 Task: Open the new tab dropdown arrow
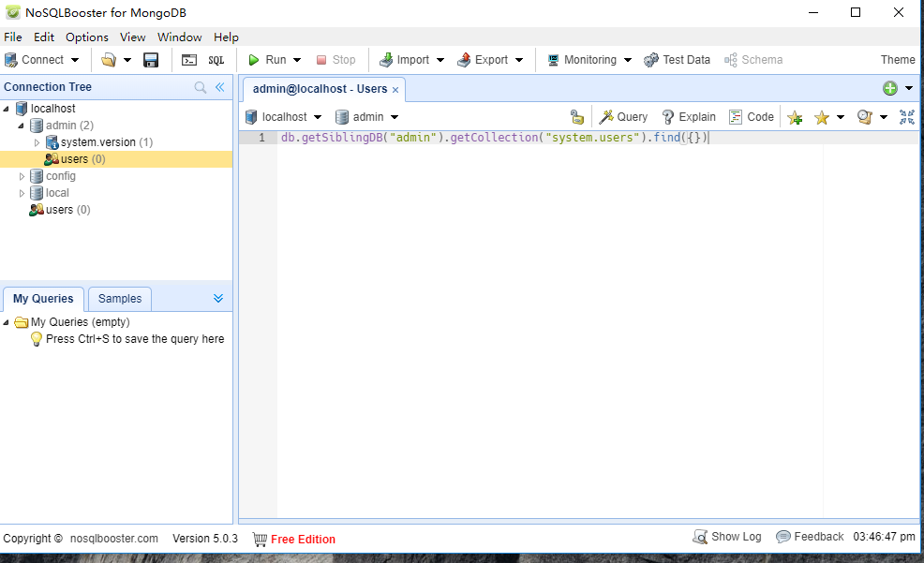909,88
